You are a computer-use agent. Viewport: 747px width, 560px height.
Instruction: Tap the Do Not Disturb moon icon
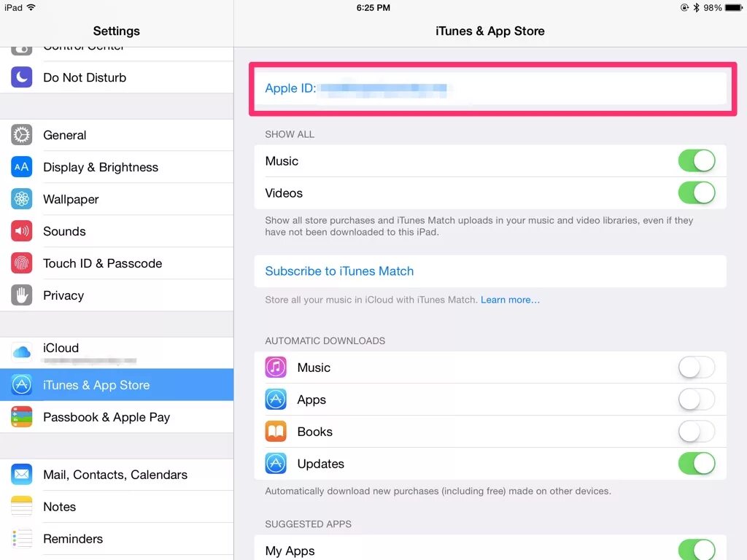coord(21,77)
